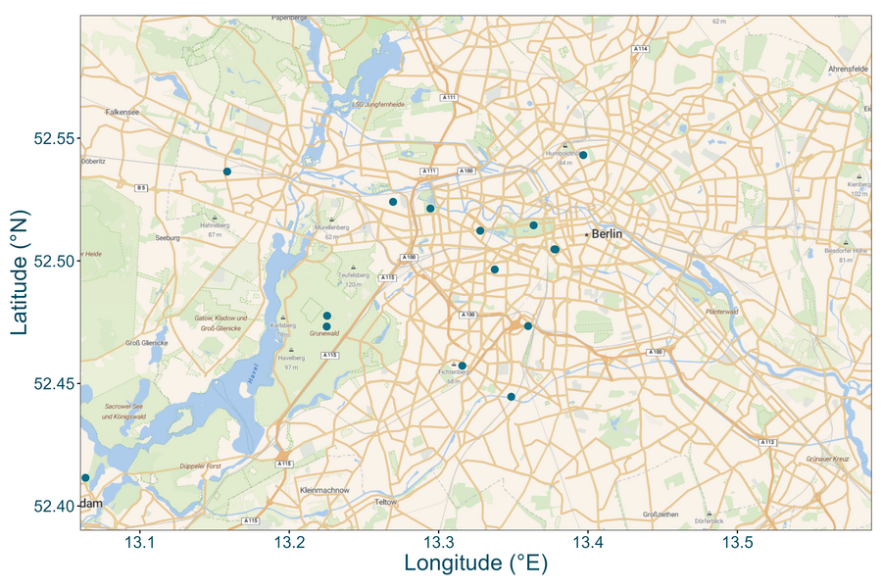Select the data point directly above Grunewald label
Screen dimensions: 882x588
pyautogui.click(x=326, y=326)
